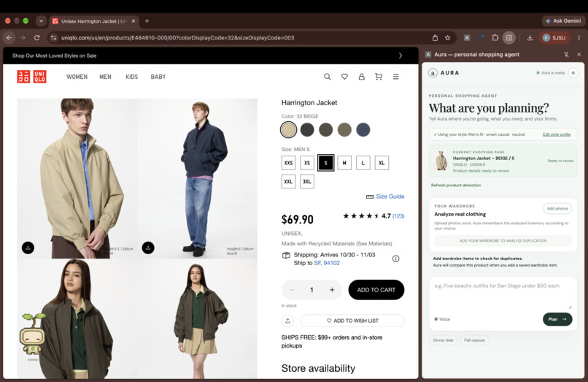Open the BABY menu

click(x=158, y=77)
